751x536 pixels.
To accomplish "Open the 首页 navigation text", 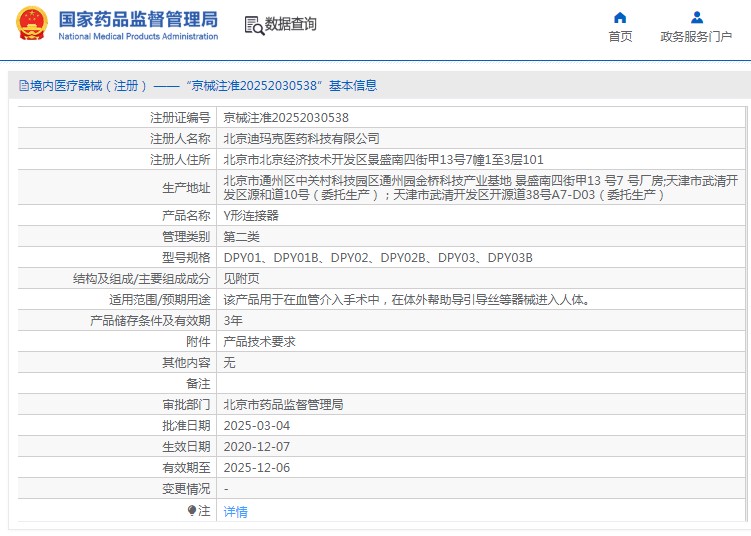I will pyautogui.click(x=620, y=37).
